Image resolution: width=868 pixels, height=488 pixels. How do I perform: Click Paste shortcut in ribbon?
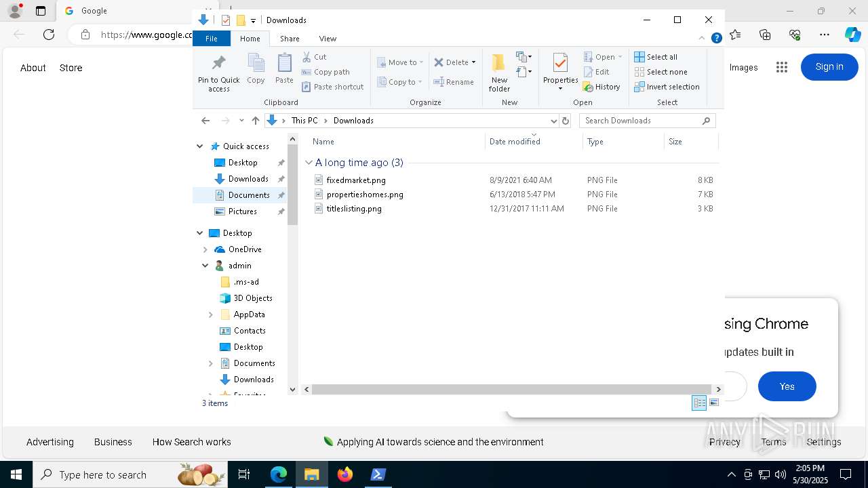332,87
